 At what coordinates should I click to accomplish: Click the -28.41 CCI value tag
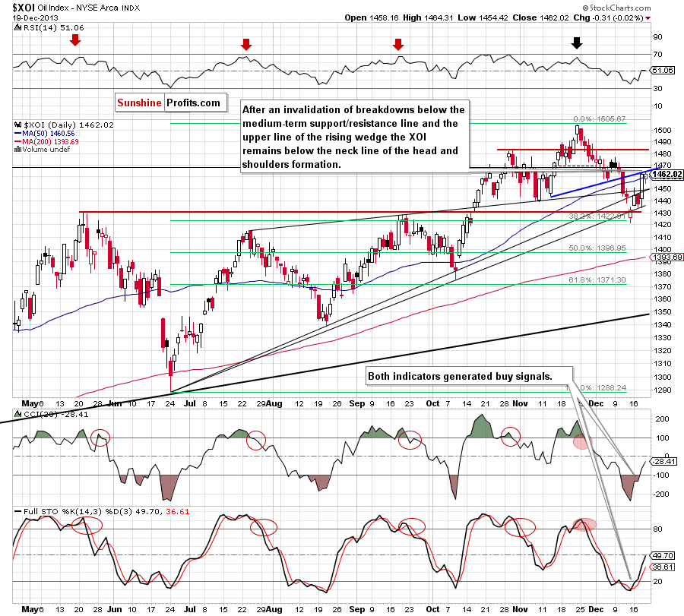pyautogui.click(x=663, y=461)
